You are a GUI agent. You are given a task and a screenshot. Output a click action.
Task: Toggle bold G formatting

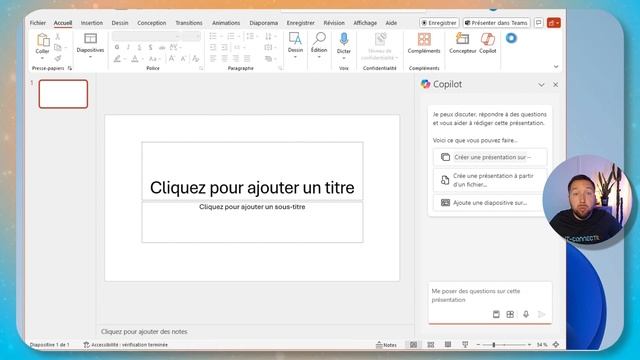click(x=117, y=47)
